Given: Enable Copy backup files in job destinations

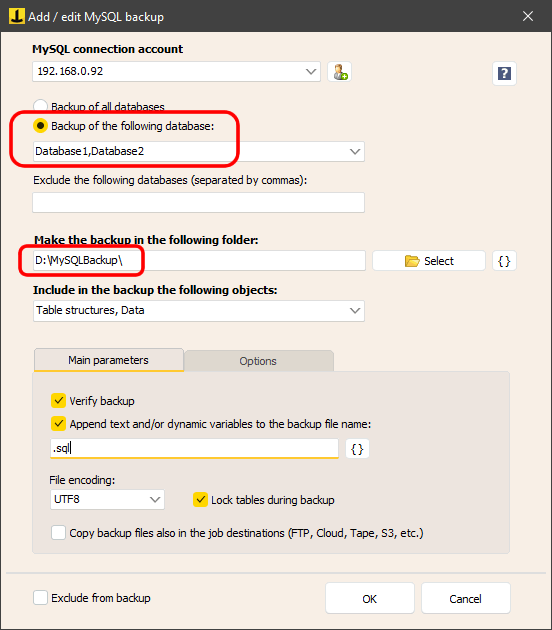Looking at the screenshot, I should 58,533.
